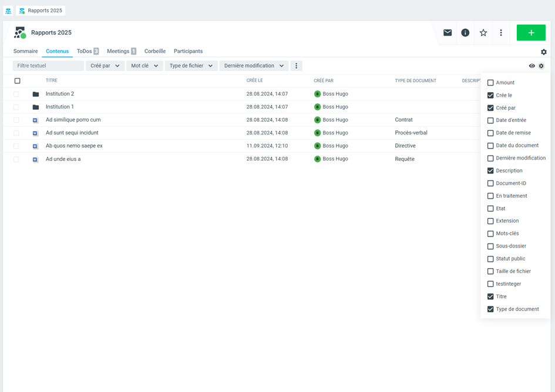Open the Institution 2 folder

60,94
